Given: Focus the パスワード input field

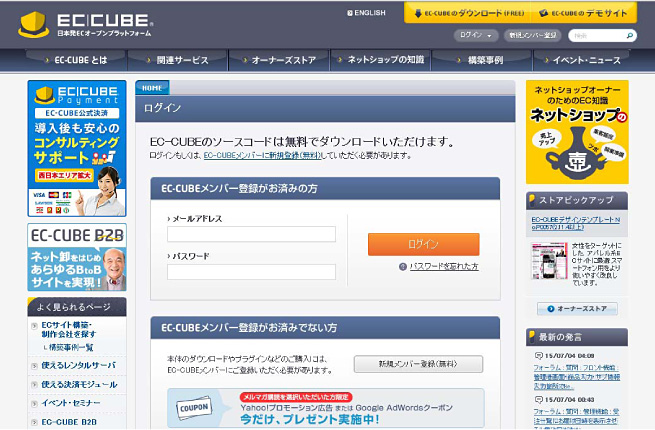Looking at the screenshot, I should (251, 272).
